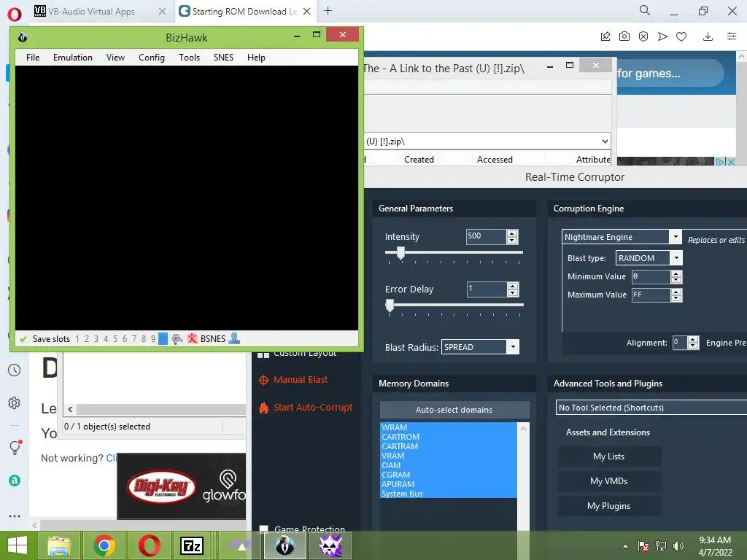This screenshot has height=560, width=747.
Task: Click the My Lists button
Action: (608, 456)
